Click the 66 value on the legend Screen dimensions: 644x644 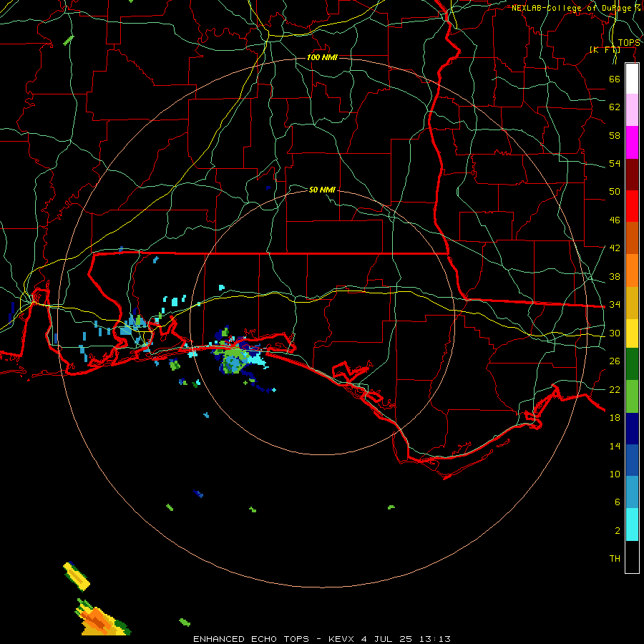(x=615, y=79)
